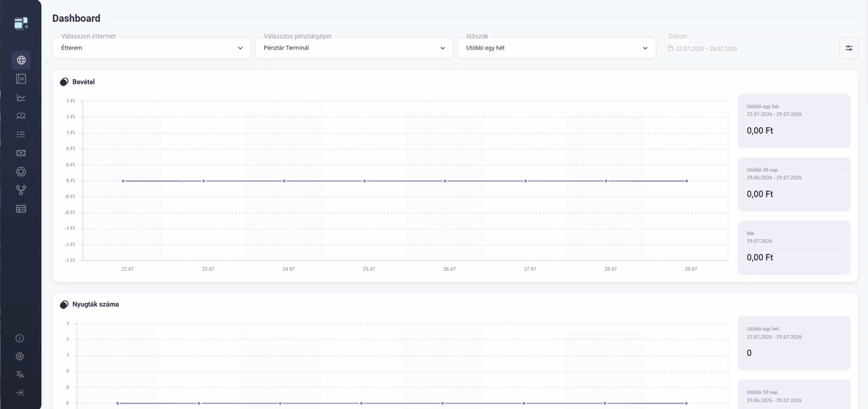Image resolution: width=868 pixels, height=409 pixels.
Task: Open the users group sidebar icon
Action: pos(21,115)
